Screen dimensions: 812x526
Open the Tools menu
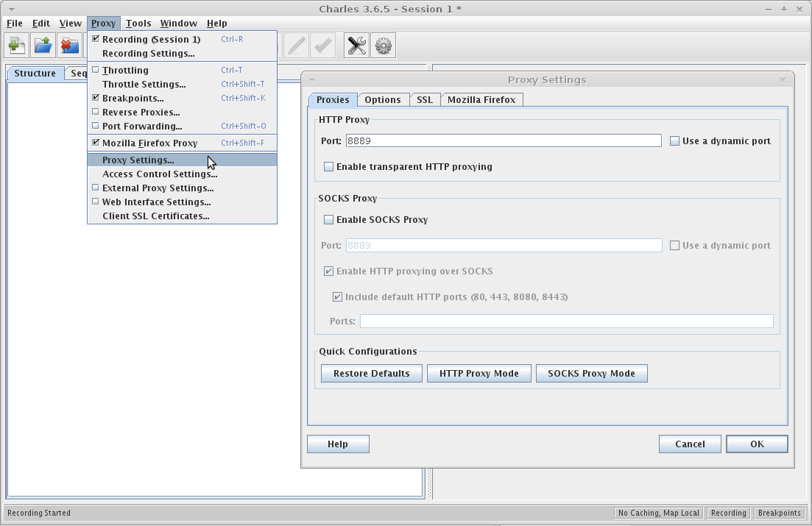pyautogui.click(x=138, y=23)
